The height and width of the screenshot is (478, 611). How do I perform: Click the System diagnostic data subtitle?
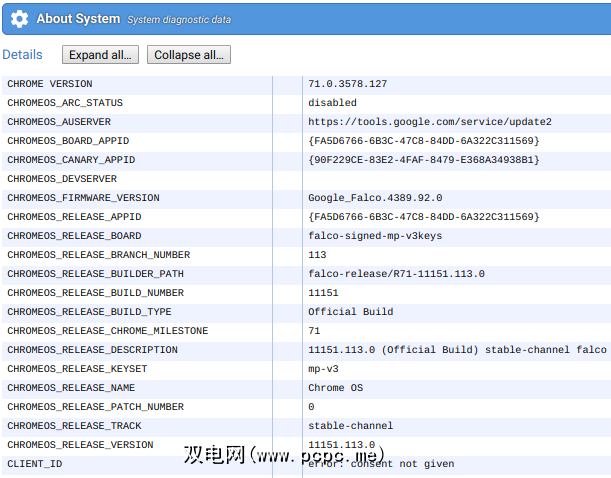click(179, 20)
